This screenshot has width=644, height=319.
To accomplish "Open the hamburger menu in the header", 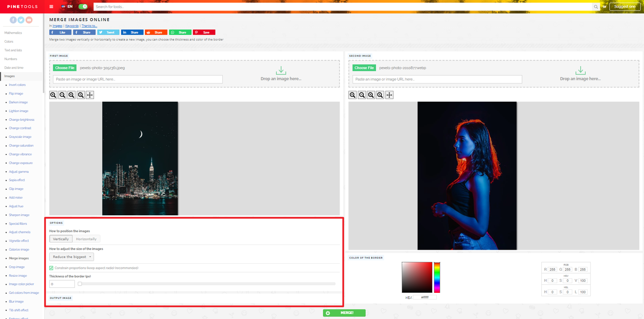I will pyautogui.click(x=51, y=7).
